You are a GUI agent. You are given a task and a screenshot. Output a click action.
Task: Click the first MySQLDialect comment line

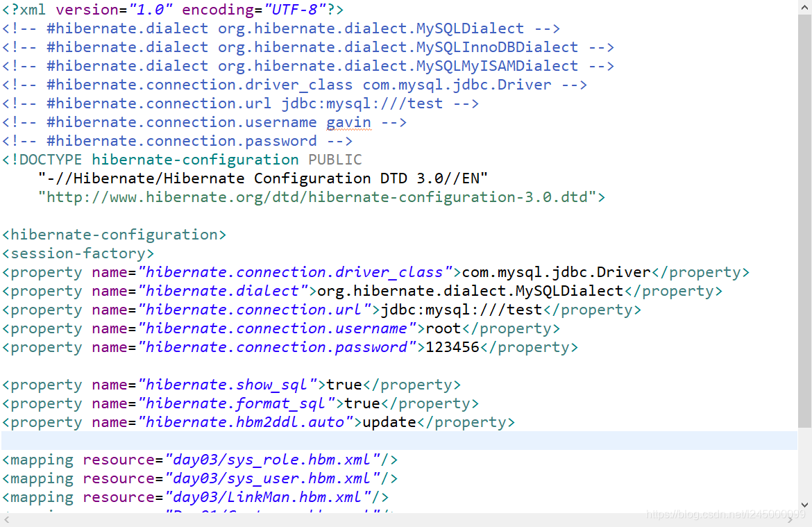tap(281, 28)
